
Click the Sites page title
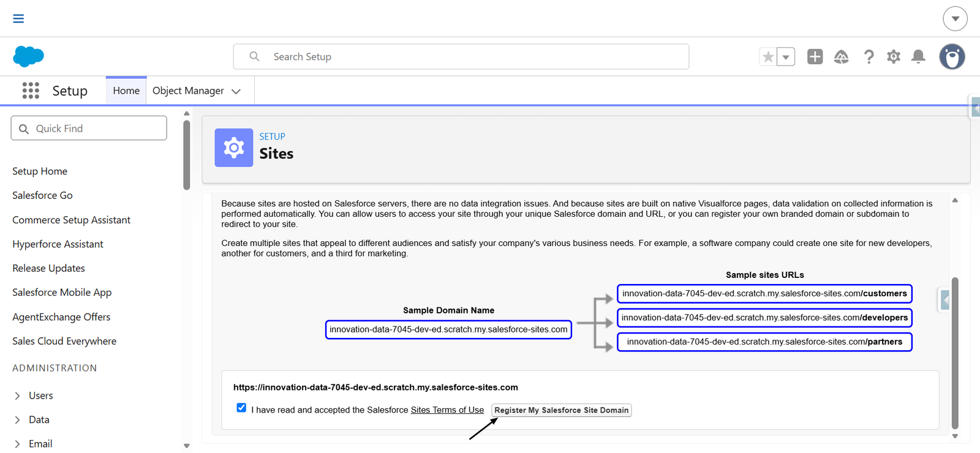tap(276, 154)
